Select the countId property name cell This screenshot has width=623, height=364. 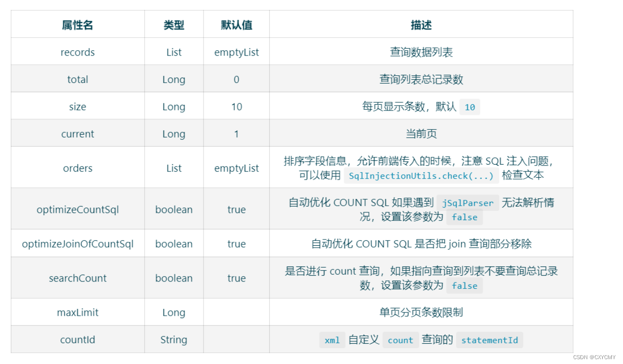pos(77,339)
